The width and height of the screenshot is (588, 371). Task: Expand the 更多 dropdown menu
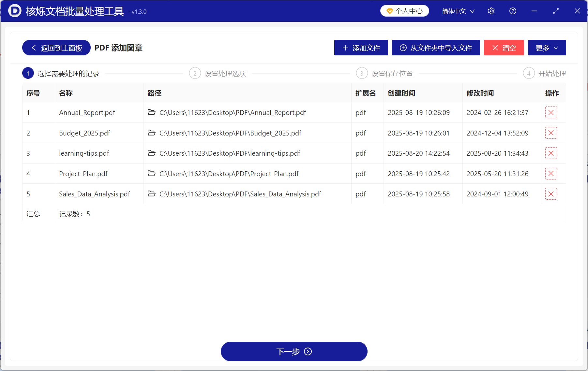coord(547,48)
